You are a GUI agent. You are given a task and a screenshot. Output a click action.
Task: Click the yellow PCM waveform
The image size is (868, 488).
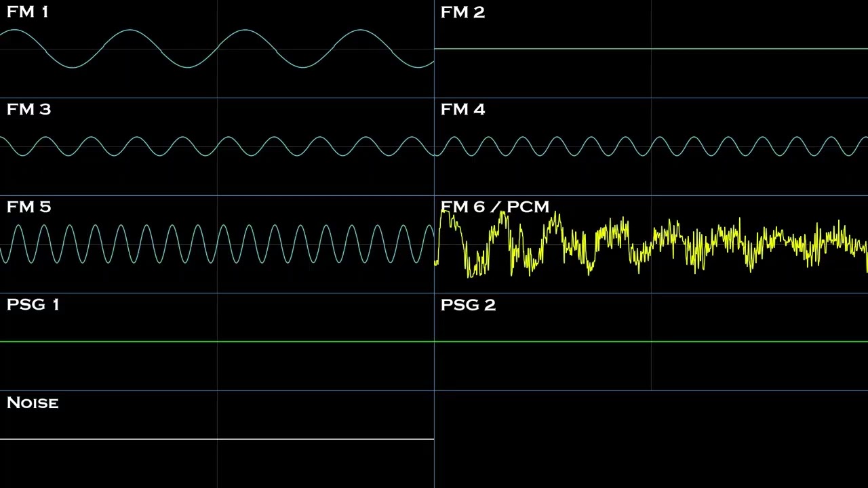pyautogui.click(x=651, y=244)
